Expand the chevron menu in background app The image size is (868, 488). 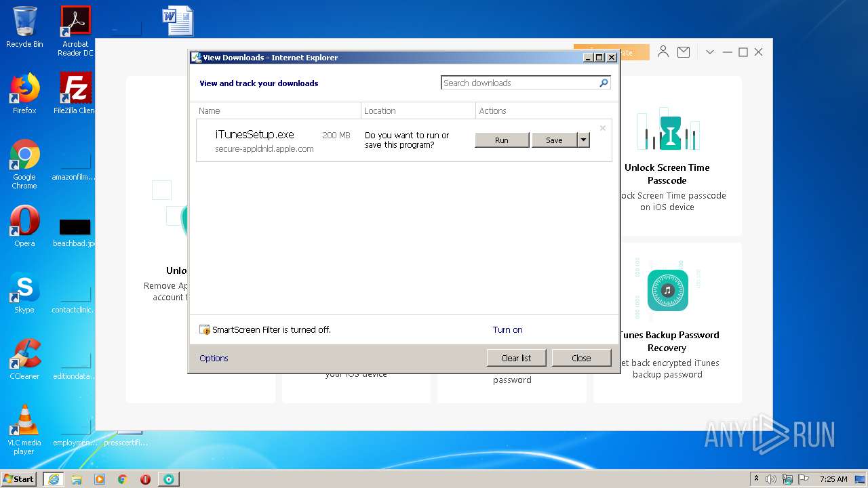click(x=709, y=52)
